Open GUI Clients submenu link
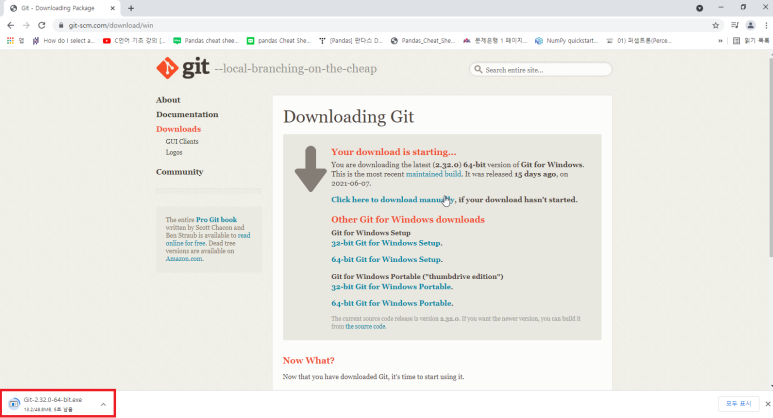This screenshot has height=418, width=773. click(182, 141)
